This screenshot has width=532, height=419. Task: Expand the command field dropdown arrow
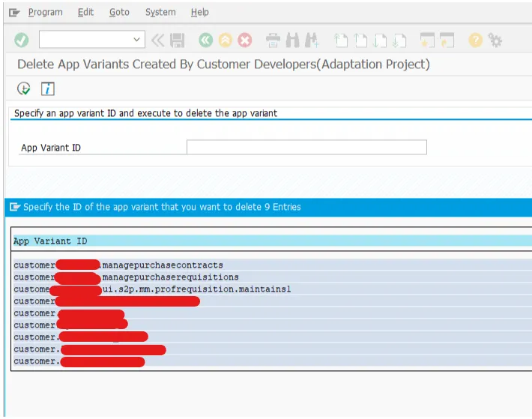click(137, 40)
